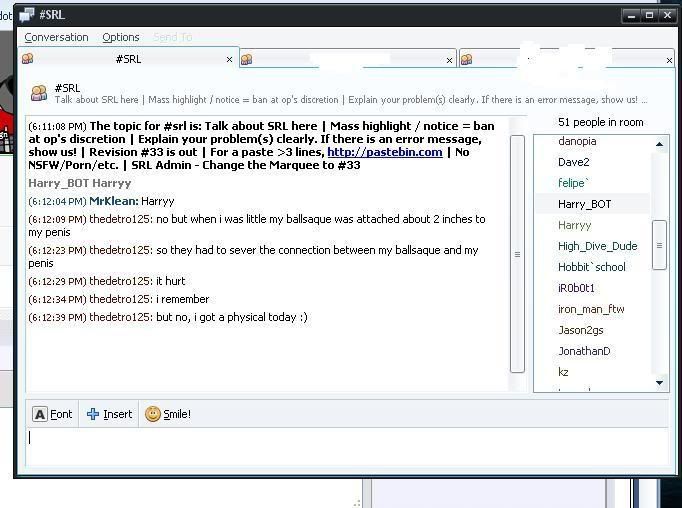682x508 pixels.
Task: Switch to the #SRL tab
Action: pyautogui.click(x=127, y=59)
